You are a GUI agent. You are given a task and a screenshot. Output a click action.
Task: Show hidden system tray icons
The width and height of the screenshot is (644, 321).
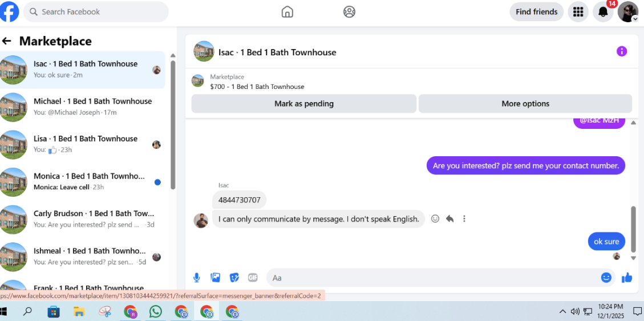562,311
